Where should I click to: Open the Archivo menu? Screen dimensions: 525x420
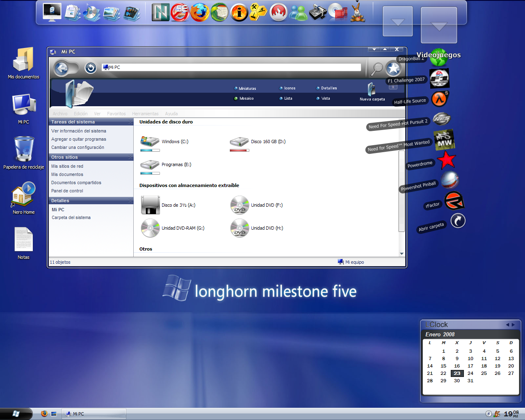coord(60,114)
